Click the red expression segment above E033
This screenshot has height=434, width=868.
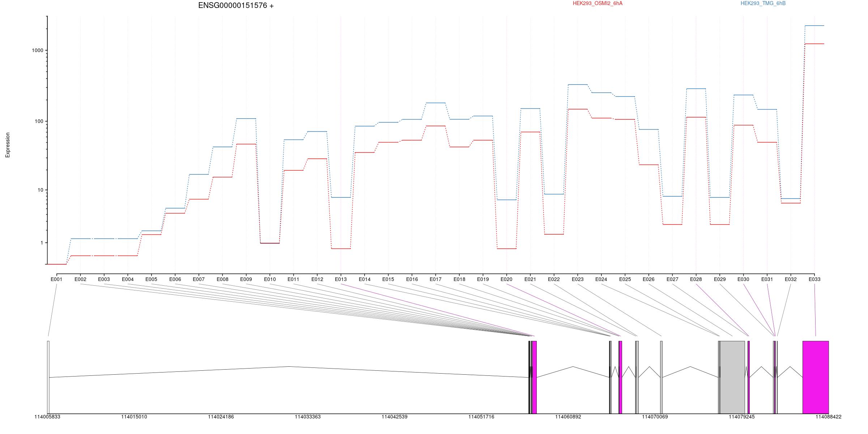tap(814, 44)
